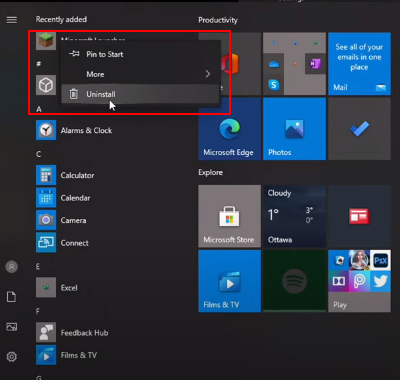Viewport: 400px width, 380px height.
Task: Select Pin to Start in context menu
Action: [140, 54]
